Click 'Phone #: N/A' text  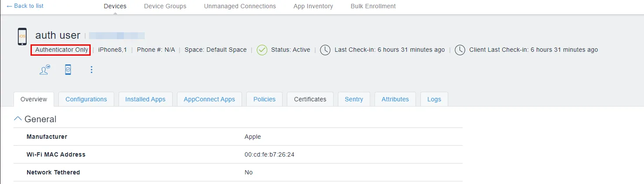[x=156, y=50]
